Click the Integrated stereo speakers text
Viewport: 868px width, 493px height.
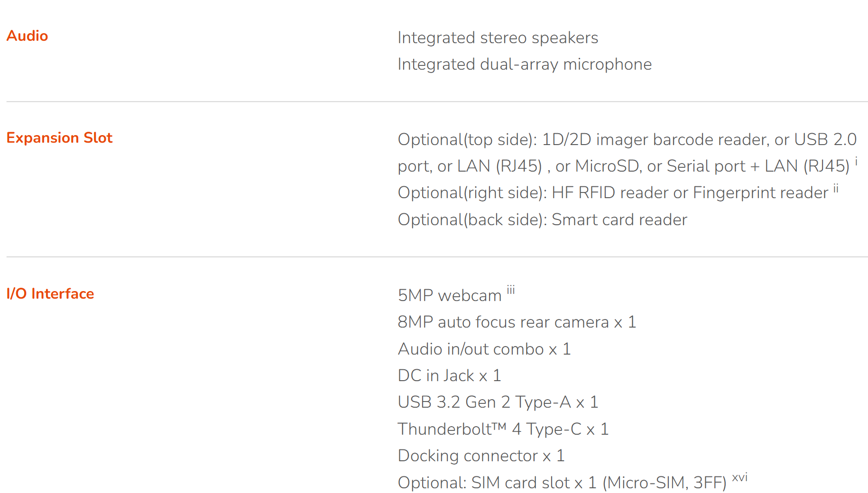[x=498, y=38]
